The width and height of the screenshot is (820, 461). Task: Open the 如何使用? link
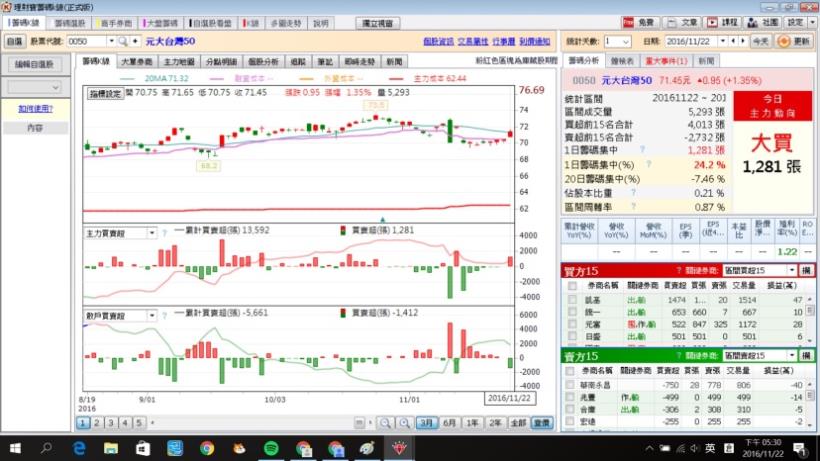point(35,109)
